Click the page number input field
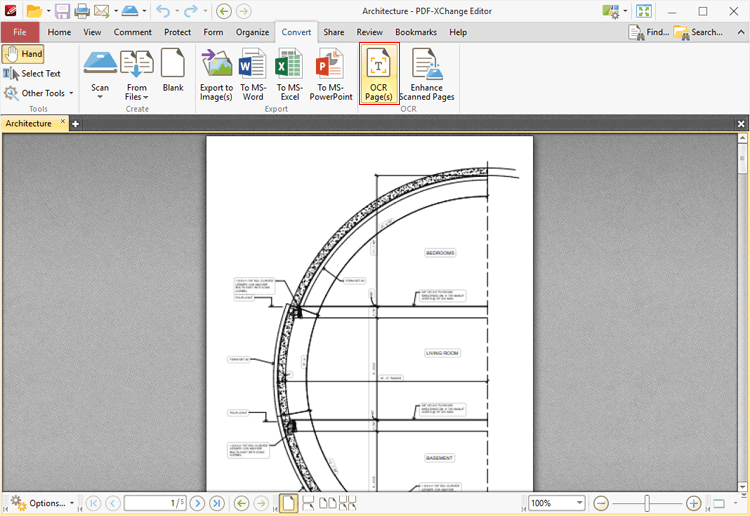This screenshot has height=516, width=750. (x=155, y=503)
